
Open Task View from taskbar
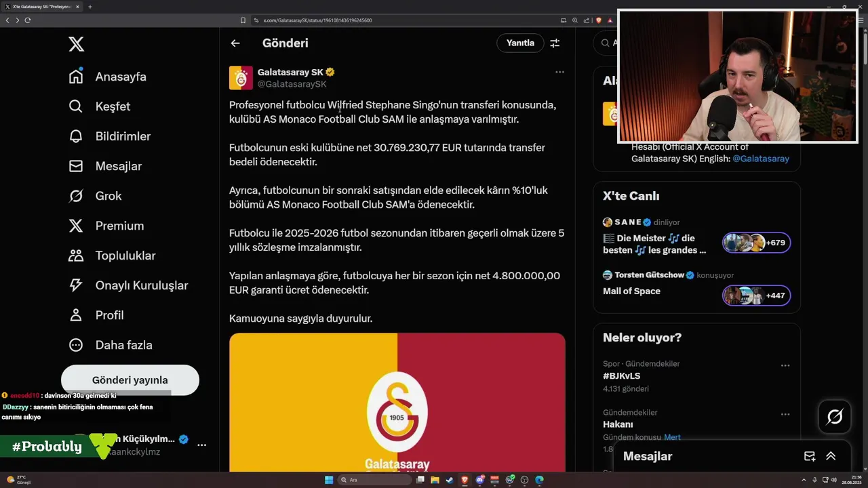pos(420,480)
